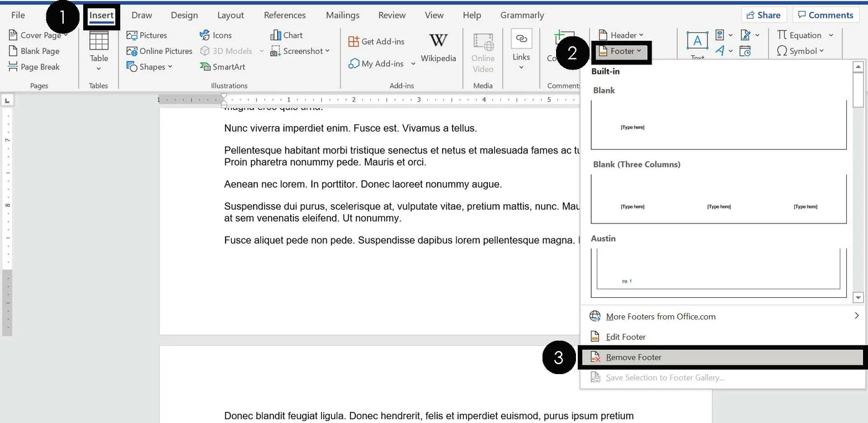Expand the WordArt dropdown arrow
This screenshot has width=868, height=423.
coord(730,51)
